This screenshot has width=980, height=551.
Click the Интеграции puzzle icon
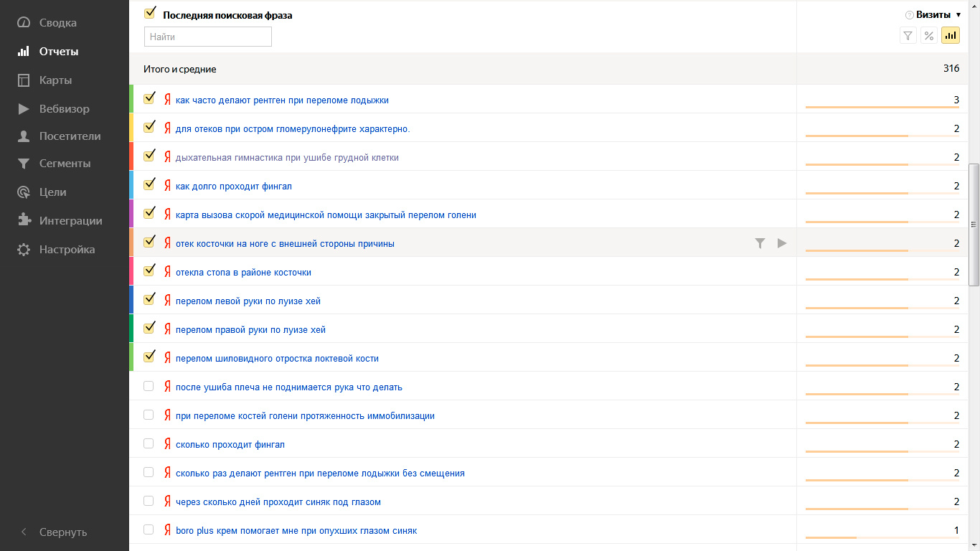point(24,221)
